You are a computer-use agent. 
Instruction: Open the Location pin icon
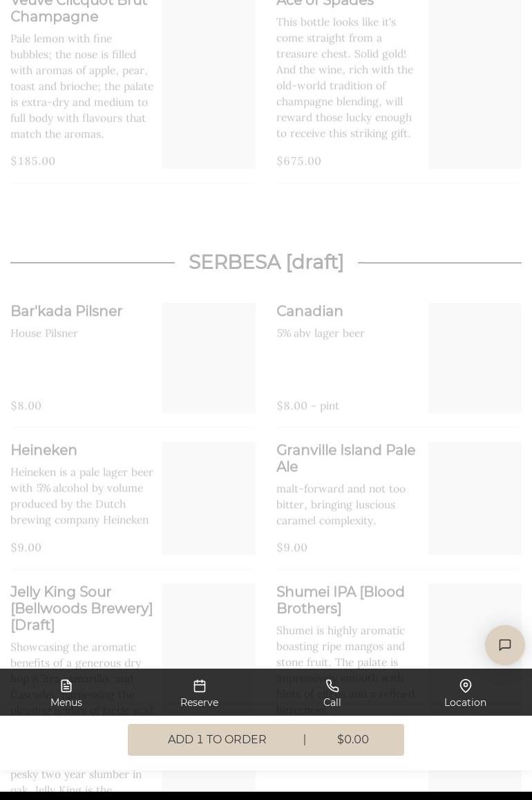pos(465,686)
